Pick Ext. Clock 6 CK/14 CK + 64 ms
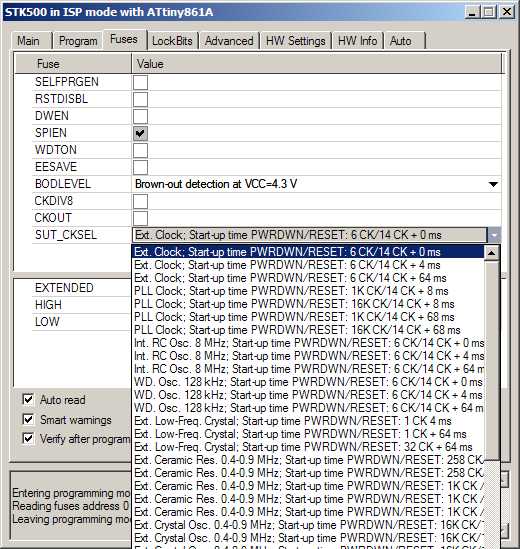The image size is (520, 549). point(308,278)
